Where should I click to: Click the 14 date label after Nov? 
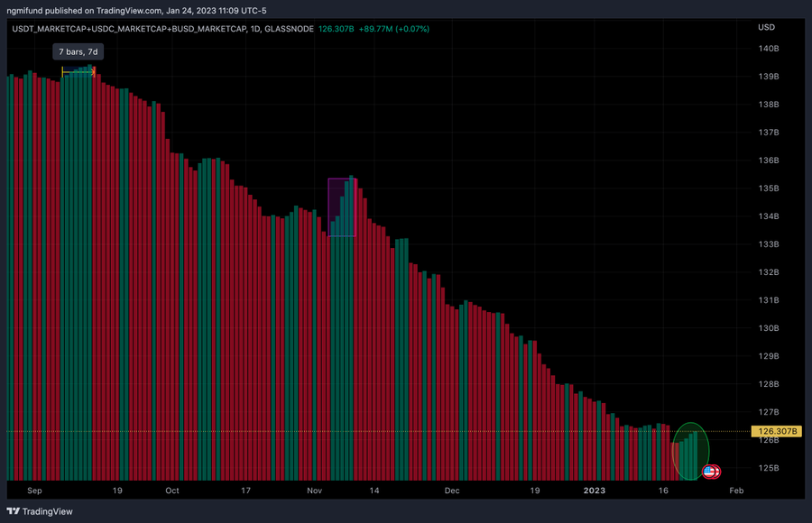(374, 491)
